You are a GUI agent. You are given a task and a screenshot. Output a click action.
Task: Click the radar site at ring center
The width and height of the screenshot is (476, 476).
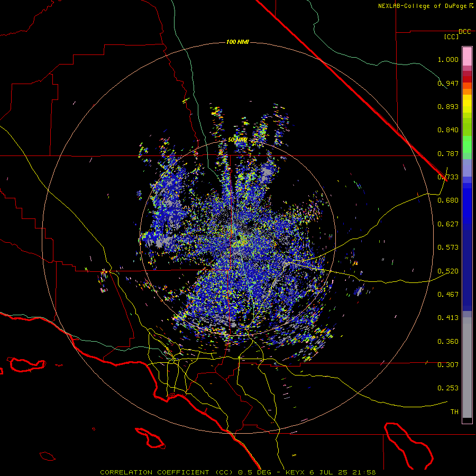[x=239, y=237]
